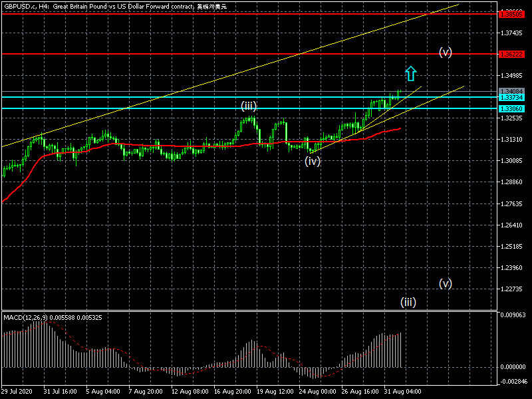Click the cyan 1.33734 price tag
This screenshot has height=399, width=532.
511,98
